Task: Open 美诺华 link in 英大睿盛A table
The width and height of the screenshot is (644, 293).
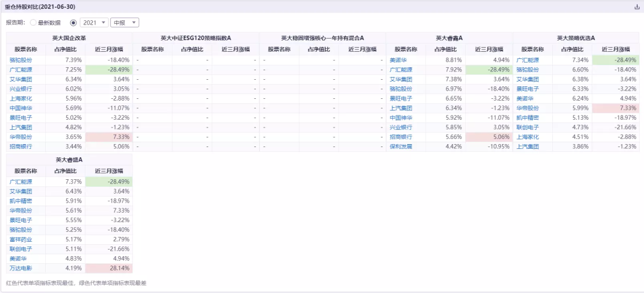Action: pyautogui.click(x=18, y=259)
